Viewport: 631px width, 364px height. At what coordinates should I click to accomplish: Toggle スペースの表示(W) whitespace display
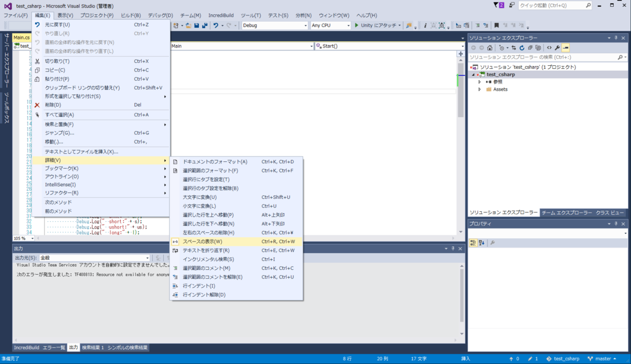click(237, 241)
